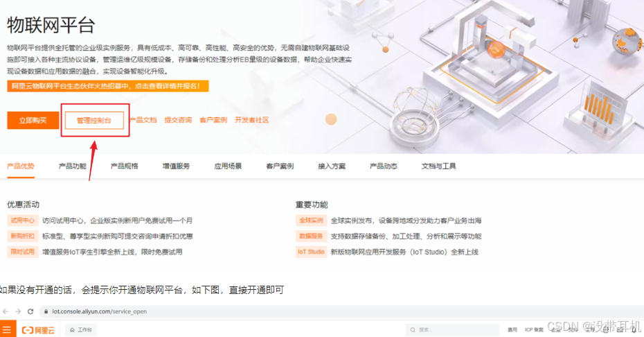
Task: Click the 新购折扣 tag
Action: click(23, 236)
